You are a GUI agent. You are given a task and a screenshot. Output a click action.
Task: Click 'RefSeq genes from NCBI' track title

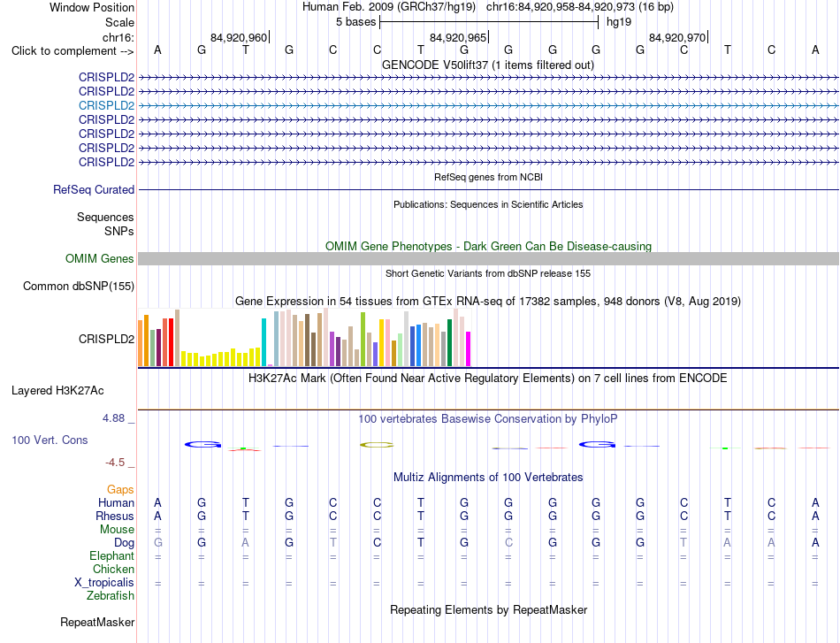pyautogui.click(x=488, y=177)
